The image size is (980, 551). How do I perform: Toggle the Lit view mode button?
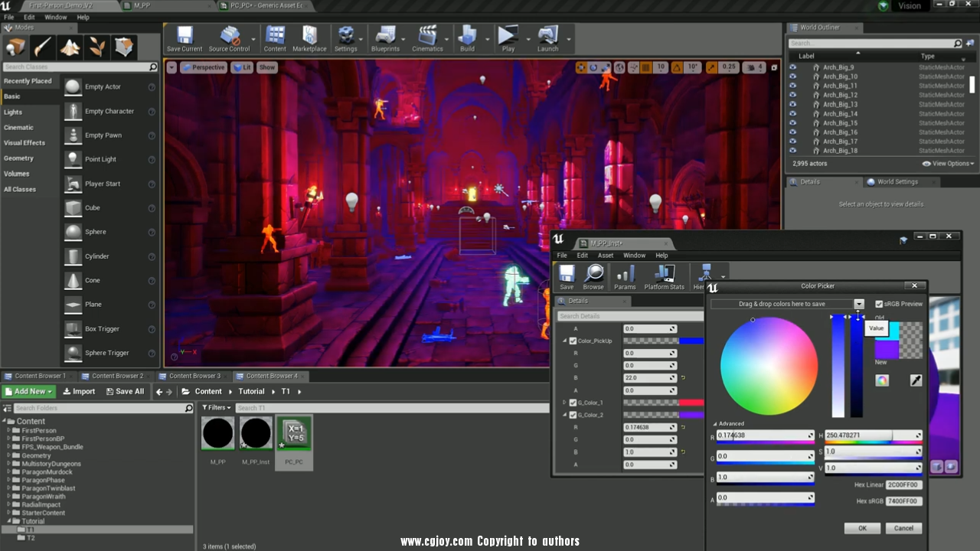point(242,67)
